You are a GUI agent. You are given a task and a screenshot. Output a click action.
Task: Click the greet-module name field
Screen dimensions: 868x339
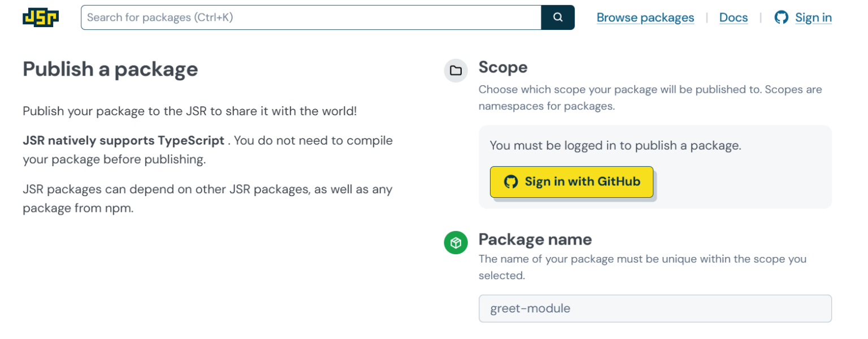[x=655, y=308]
